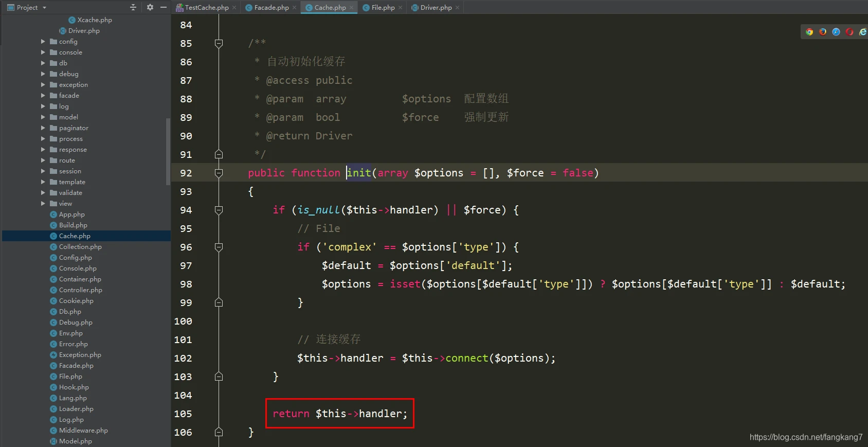
Task: Fold the init function at line 92
Action: [219, 173]
